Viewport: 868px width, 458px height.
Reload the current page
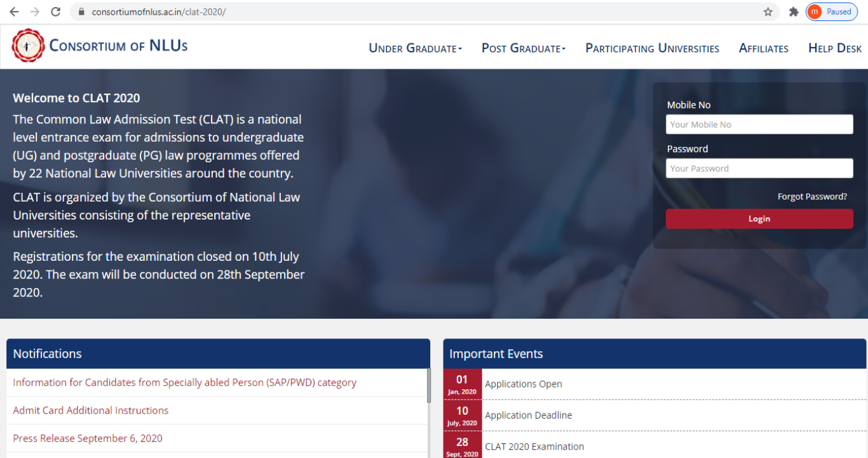click(x=55, y=11)
